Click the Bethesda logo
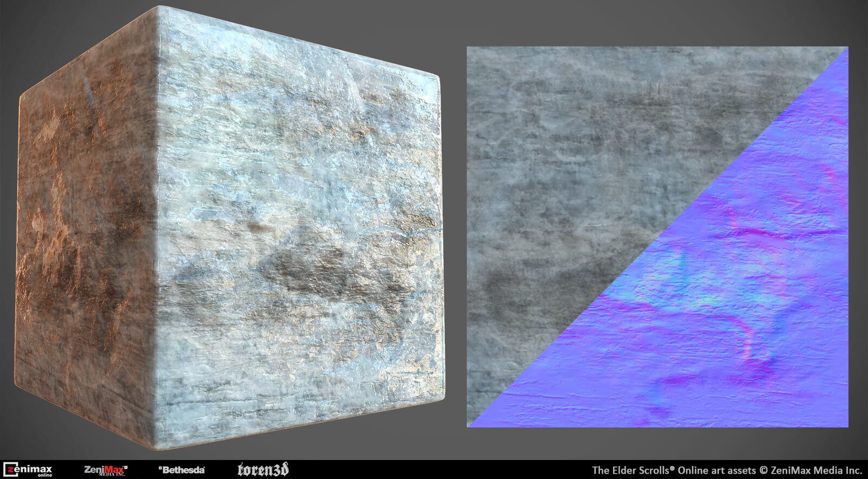The width and height of the screenshot is (868, 479). pyautogui.click(x=181, y=470)
